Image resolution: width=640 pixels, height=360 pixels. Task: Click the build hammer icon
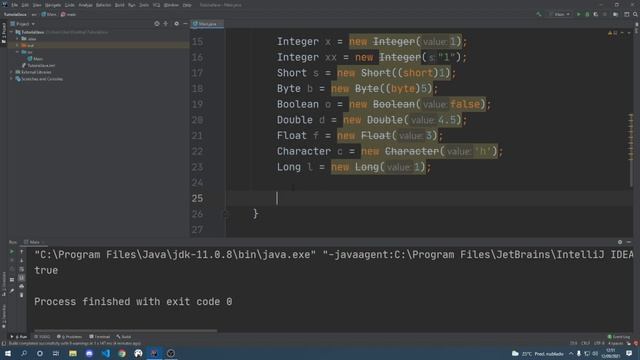(x=539, y=14)
